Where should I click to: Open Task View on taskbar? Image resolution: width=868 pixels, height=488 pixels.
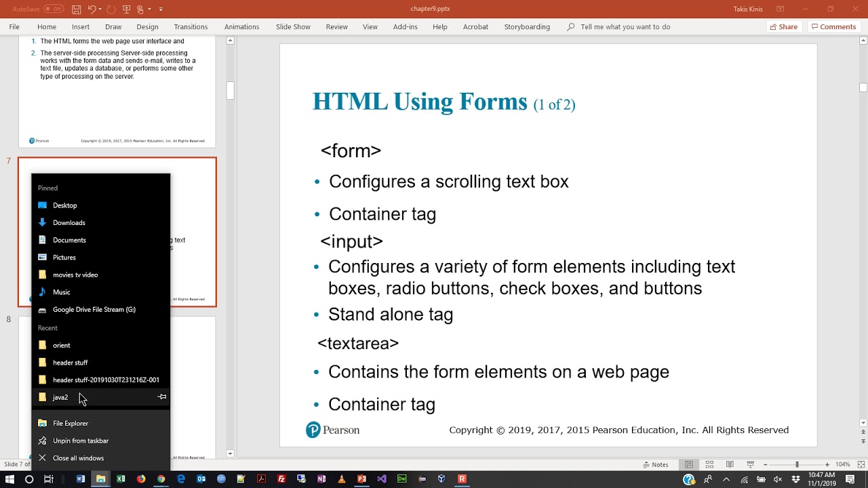pyautogui.click(x=48, y=479)
